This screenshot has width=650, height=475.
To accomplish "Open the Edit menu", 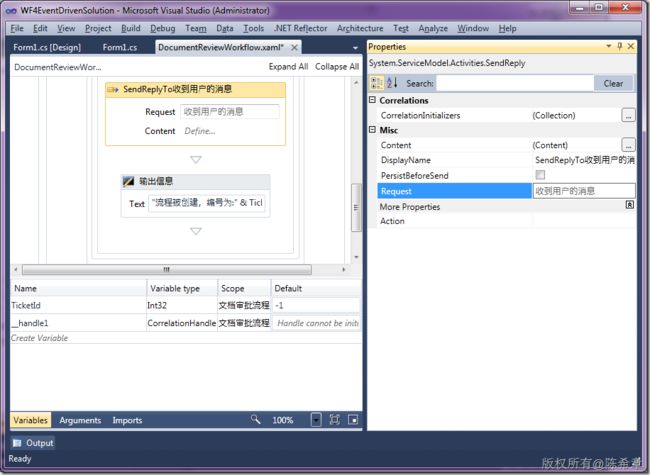I will click(40, 28).
